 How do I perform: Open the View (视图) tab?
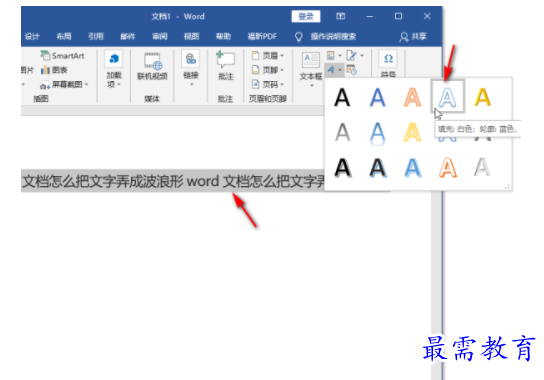[x=192, y=36]
